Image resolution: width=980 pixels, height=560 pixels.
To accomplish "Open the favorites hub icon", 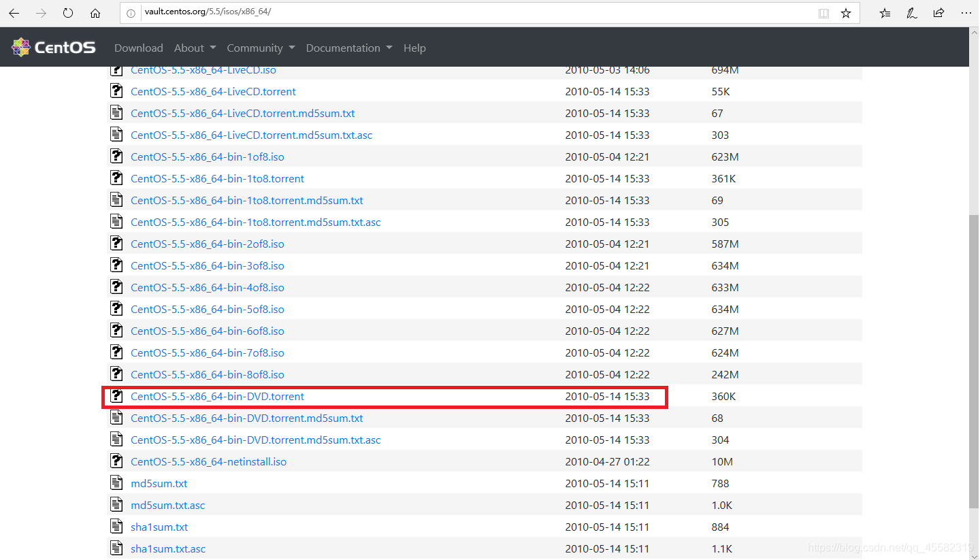I will tap(885, 13).
